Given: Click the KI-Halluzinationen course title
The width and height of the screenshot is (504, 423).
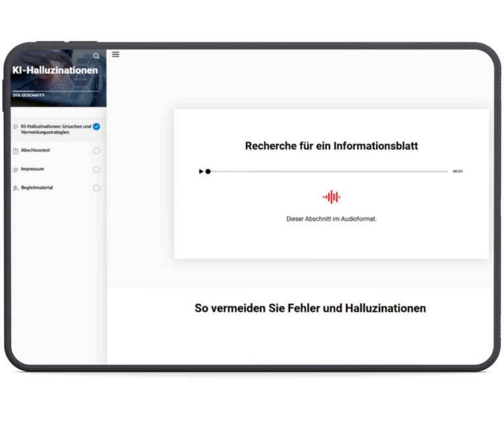Looking at the screenshot, I should [x=55, y=70].
